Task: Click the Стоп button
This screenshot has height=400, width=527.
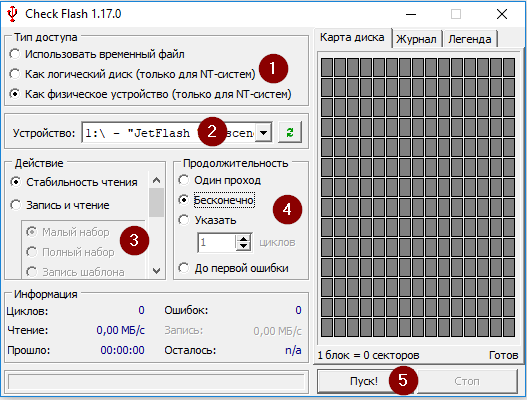Action: tap(467, 381)
